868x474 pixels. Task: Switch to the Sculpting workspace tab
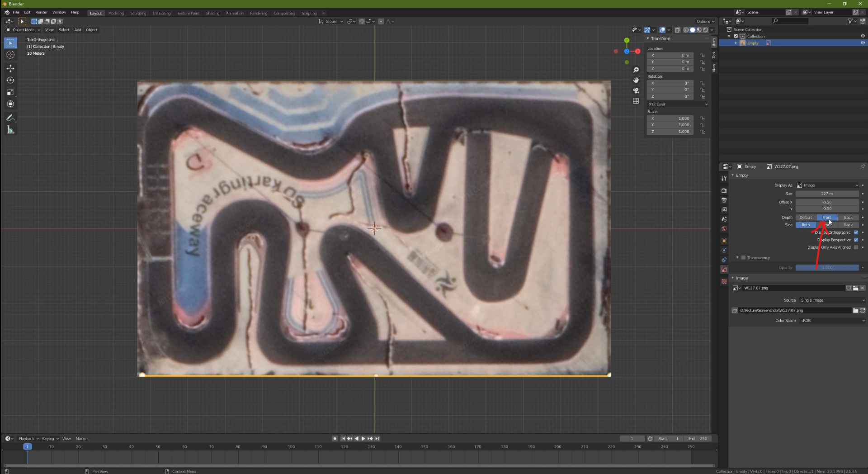click(x=138, y=13)
